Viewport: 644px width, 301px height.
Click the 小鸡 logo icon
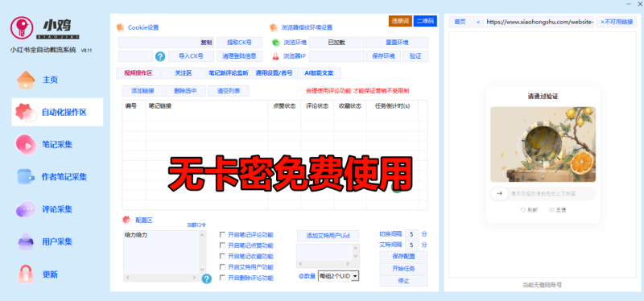(22, 28)
